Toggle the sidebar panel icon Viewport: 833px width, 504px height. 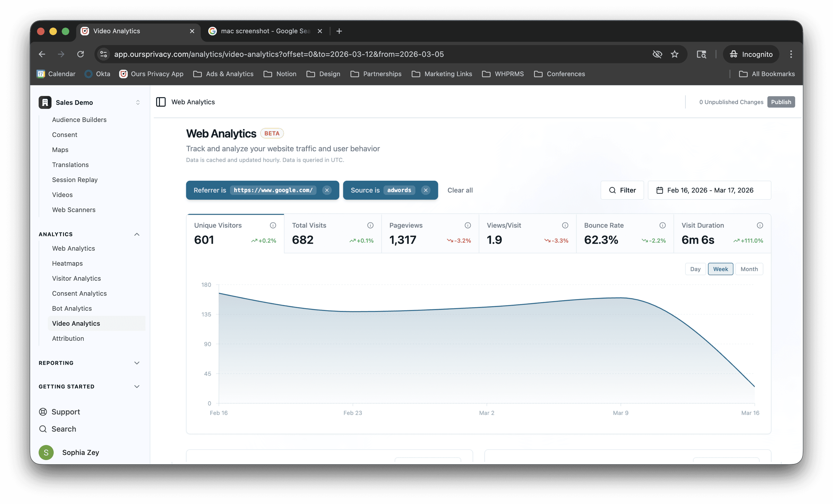point(160,102)
